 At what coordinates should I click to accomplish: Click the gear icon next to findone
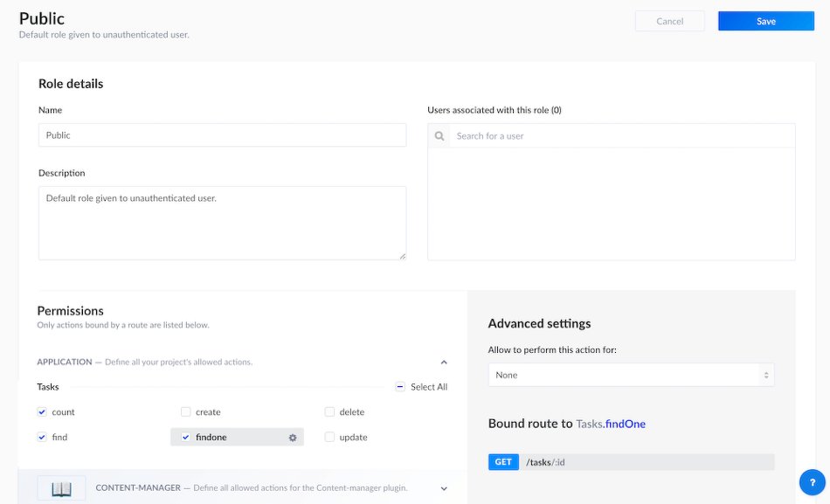click(293, 438)
